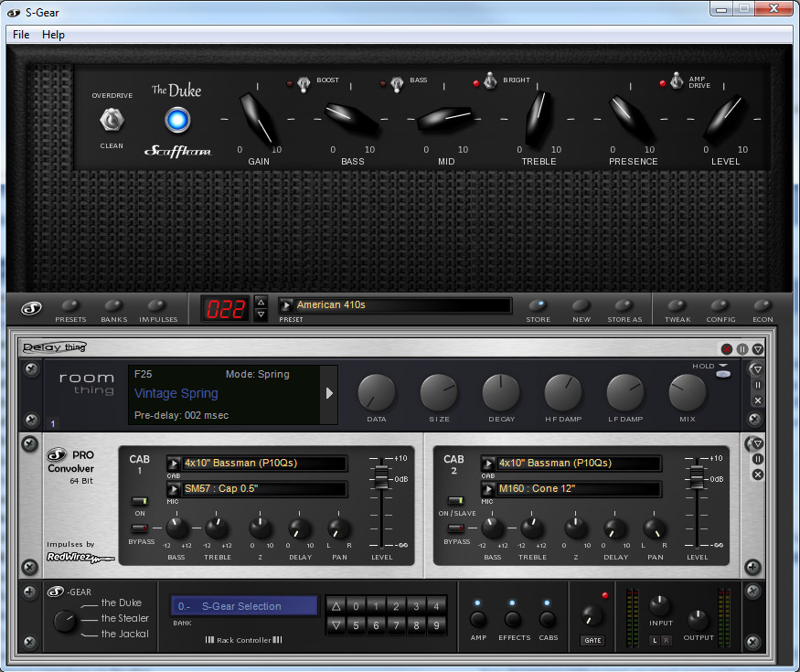Step preset number down
Viewport: 800px width, 672px height.
tap(261, 315)
